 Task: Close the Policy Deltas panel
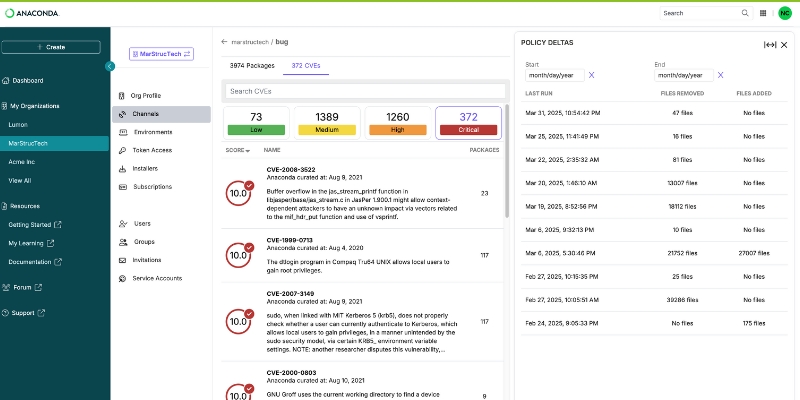point(784,45)
